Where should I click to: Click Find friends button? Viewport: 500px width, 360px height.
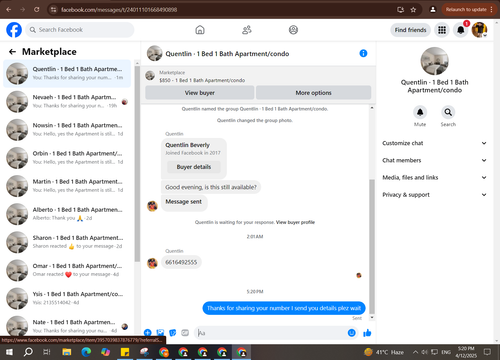[410, 30]
